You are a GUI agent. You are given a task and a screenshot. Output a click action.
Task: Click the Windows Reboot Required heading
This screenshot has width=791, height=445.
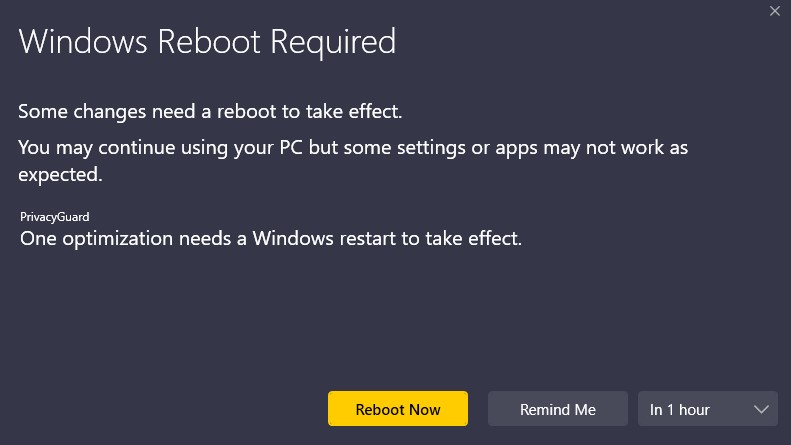click(207, 41)
